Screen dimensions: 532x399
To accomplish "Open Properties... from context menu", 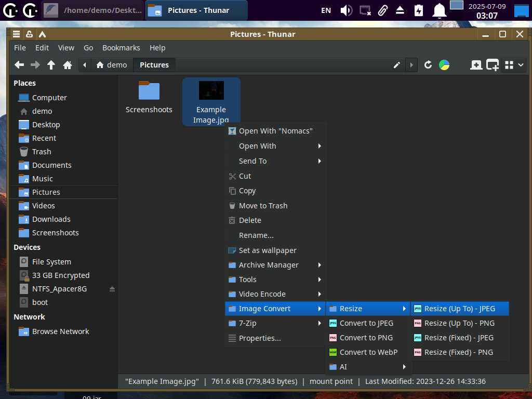I will 275,338.
